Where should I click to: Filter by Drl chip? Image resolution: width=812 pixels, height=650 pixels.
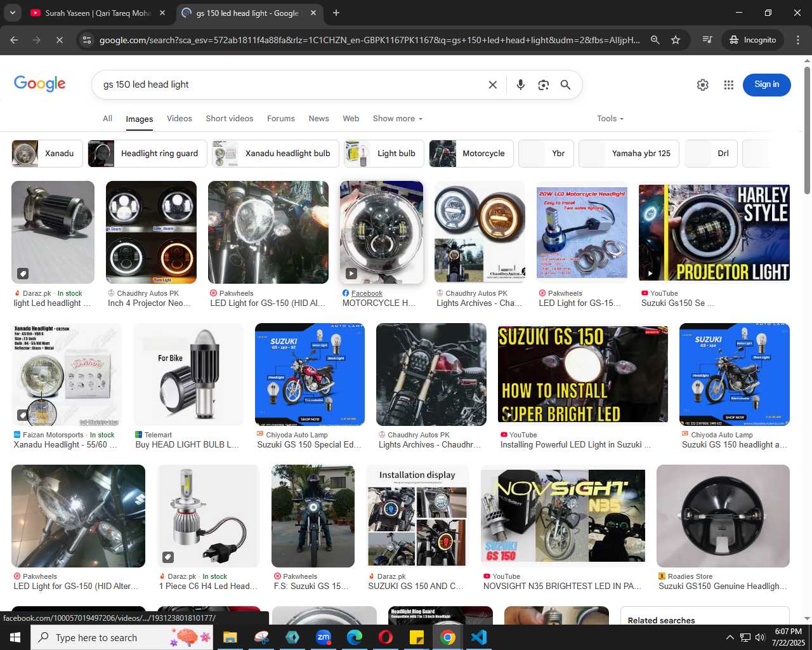click(x=710, y=154)
